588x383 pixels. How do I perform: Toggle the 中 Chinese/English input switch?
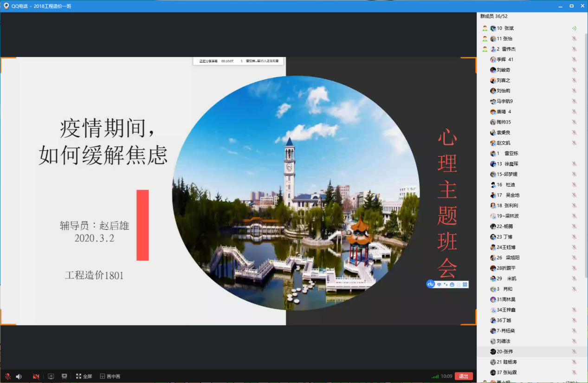point(439,284)
